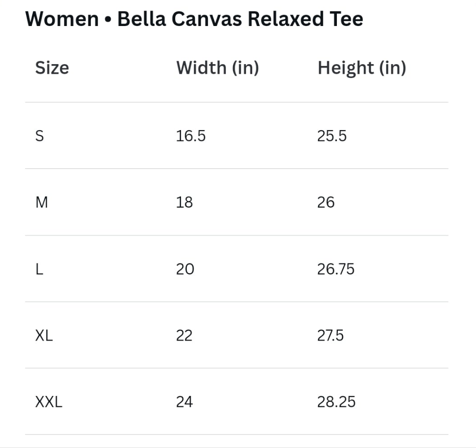
Task: Click the 16.5 width value
Action: pos(191,136)
